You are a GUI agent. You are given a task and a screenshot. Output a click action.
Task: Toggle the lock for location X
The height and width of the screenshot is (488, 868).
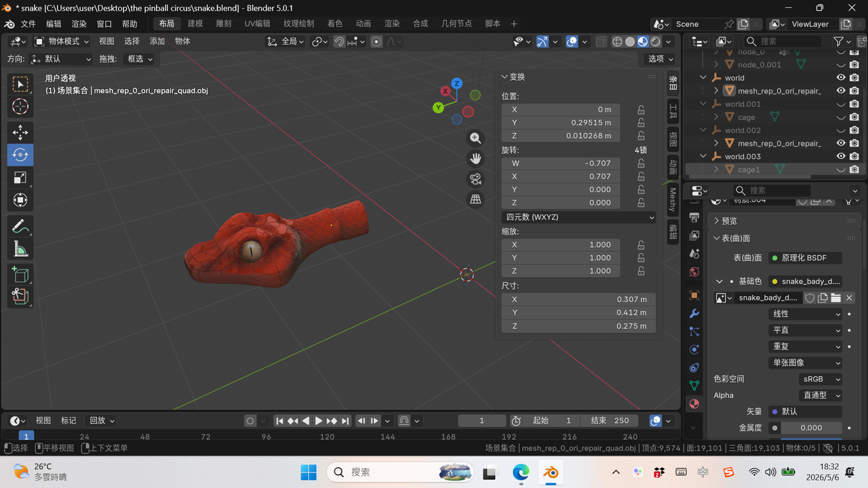pos(641,110)
